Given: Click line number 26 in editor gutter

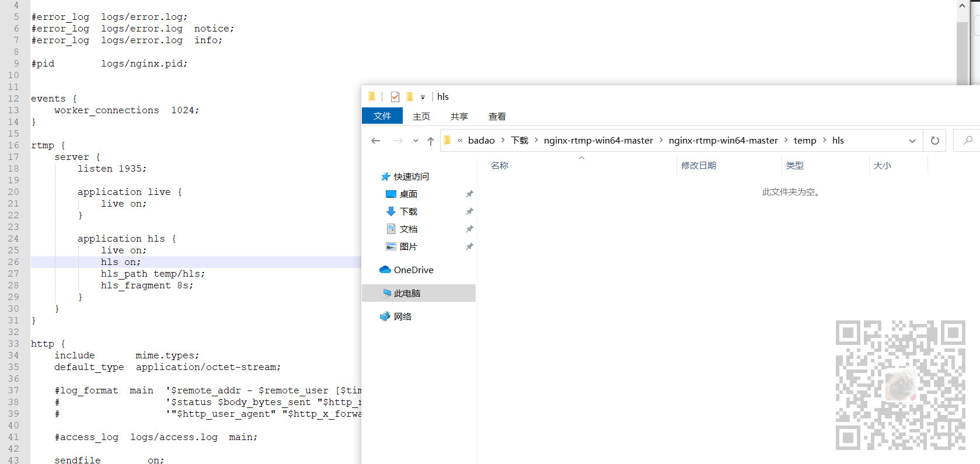Looking at the screenshot, I should pos(13,262).
